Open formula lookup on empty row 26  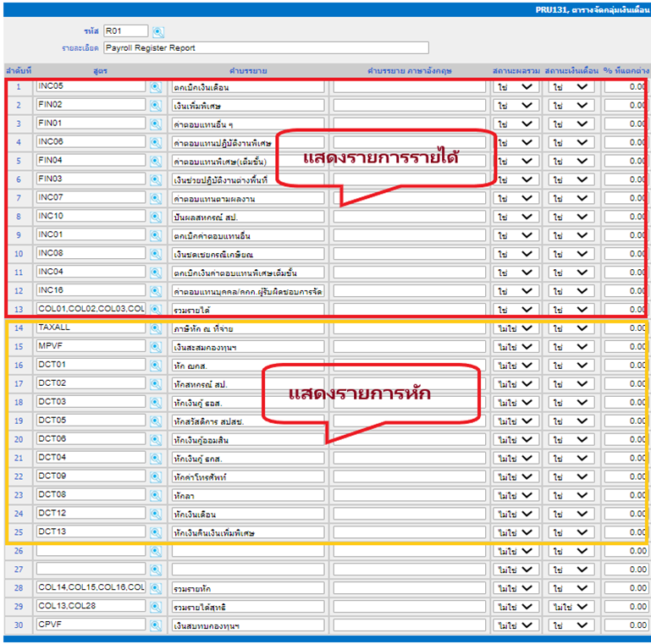click(x=156, y=551)
